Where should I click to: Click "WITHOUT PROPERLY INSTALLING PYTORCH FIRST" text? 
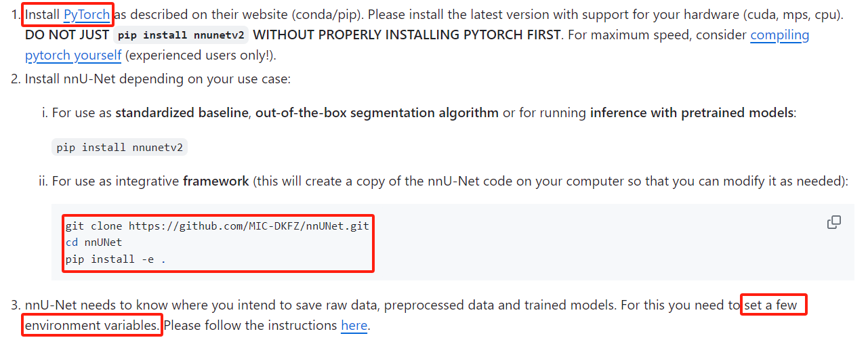click(407, 35)
